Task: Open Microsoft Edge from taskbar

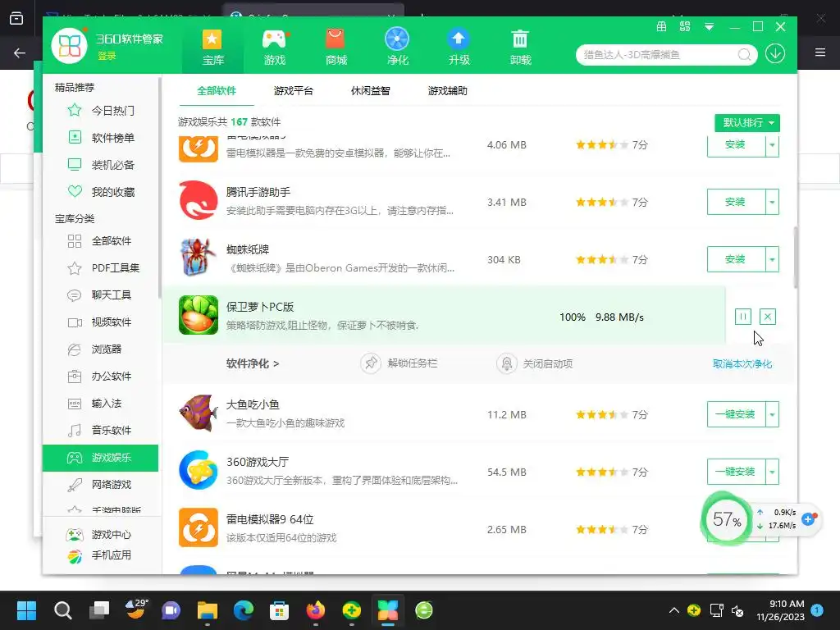Action: tap(243, 610)
